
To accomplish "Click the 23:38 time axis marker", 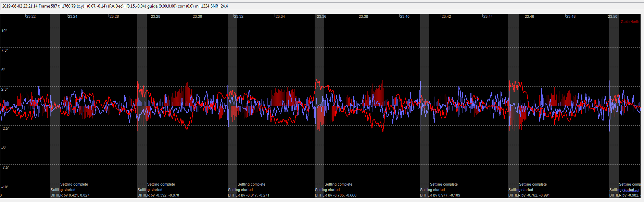I will (x=363, y=16).
